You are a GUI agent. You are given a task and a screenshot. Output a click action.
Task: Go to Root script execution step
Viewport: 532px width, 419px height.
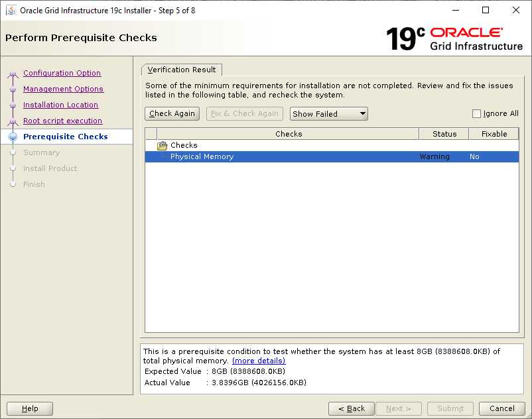[63, 121]
